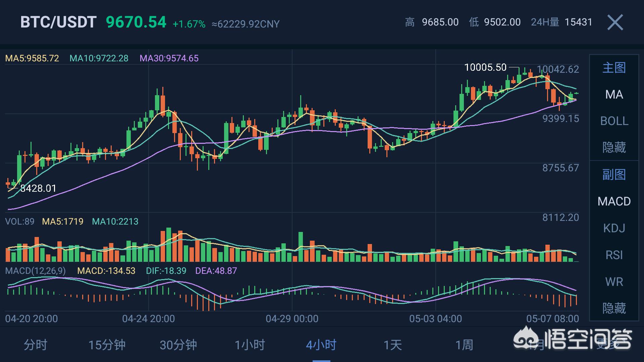The width and height of the screenshot is (644, 362).
Task: Click the BTC/USDT pair title
Action: click(58, 22)
